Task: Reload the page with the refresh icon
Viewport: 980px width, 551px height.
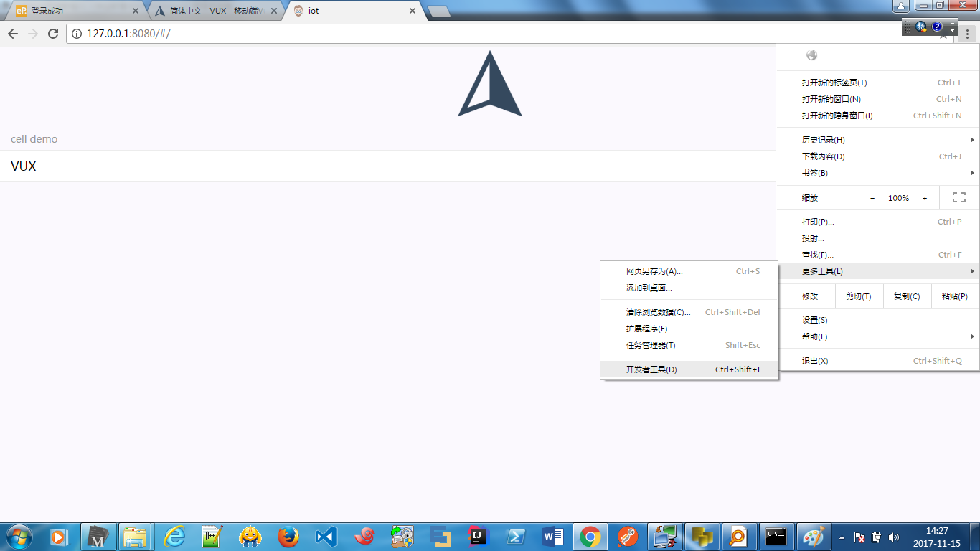Action: tap(52, 34)
